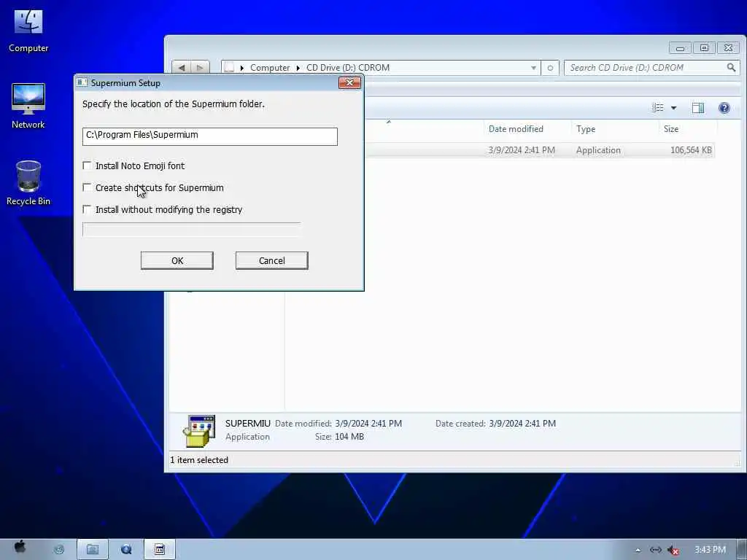Select the Supermium Setup taskbar button
The height and width of the screenshot is (560, 747).
pos(160,549)
